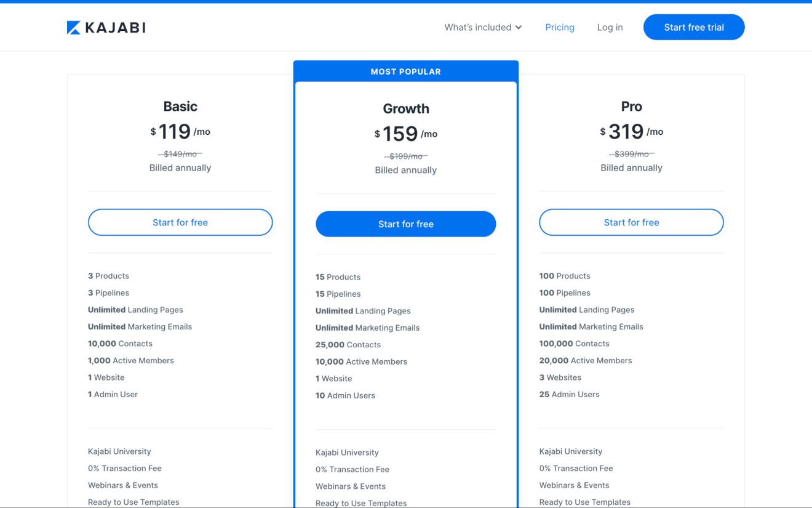
Task: Click Billed annually under Growth
Action: point(406,171)
